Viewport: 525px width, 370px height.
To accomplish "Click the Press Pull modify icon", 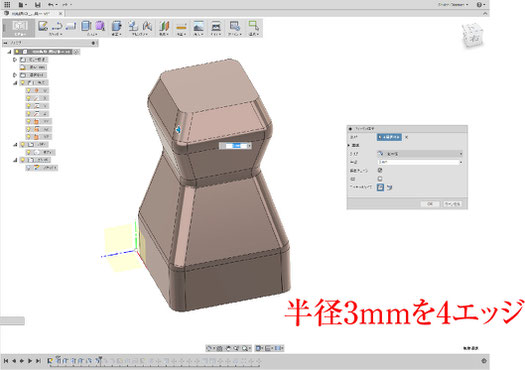I will click(x=117, y=26).
